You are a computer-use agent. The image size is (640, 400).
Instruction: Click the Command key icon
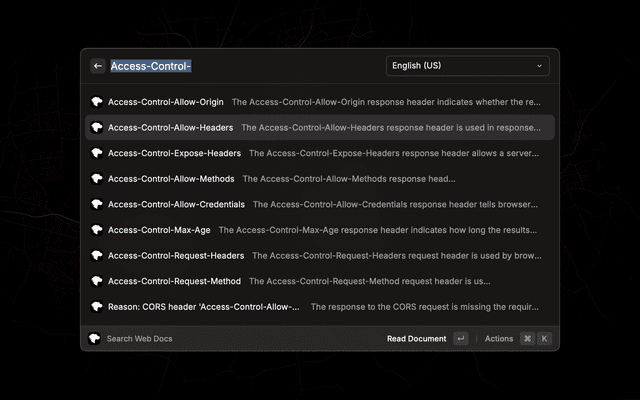pyautogui.click(x=527, y=339)
